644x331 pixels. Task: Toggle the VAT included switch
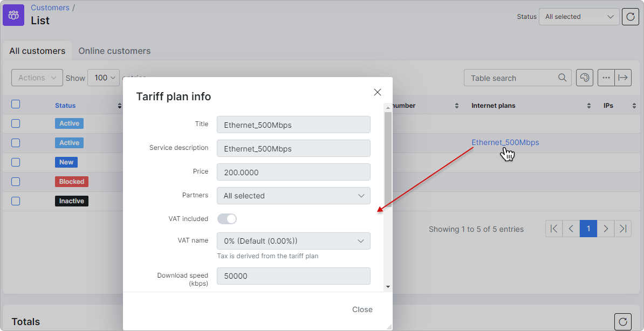click(x=227, y=219)
